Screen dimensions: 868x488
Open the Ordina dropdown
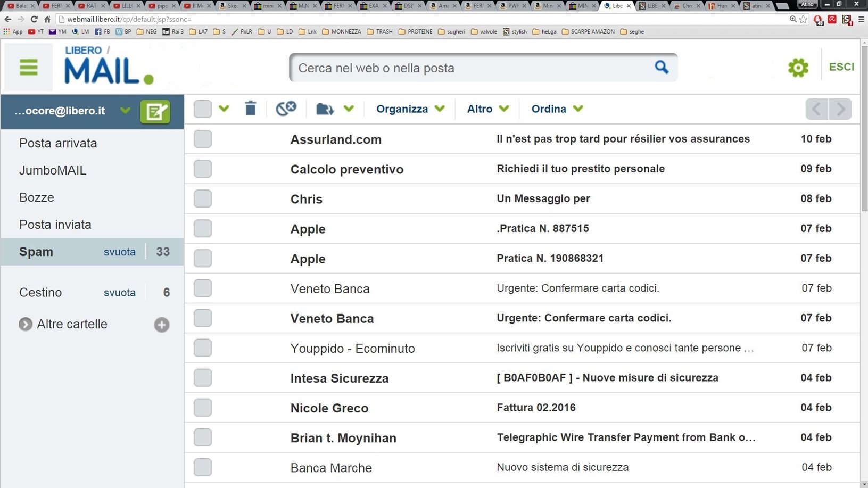557,109
